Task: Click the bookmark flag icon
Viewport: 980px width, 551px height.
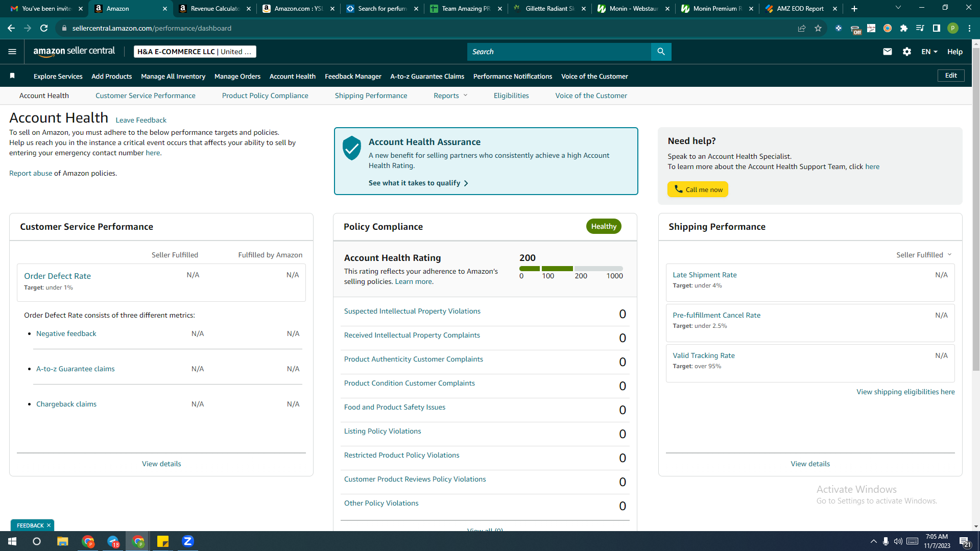Action: (12, 76)
